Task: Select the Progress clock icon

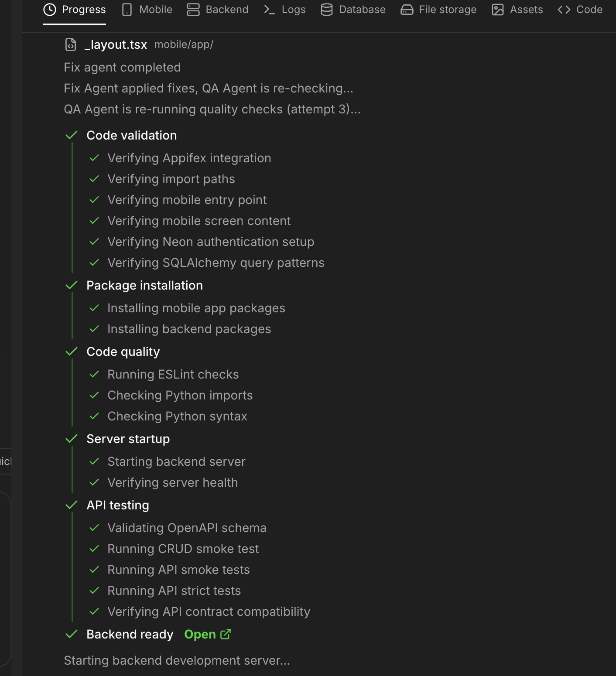Action: click(49, 9)
